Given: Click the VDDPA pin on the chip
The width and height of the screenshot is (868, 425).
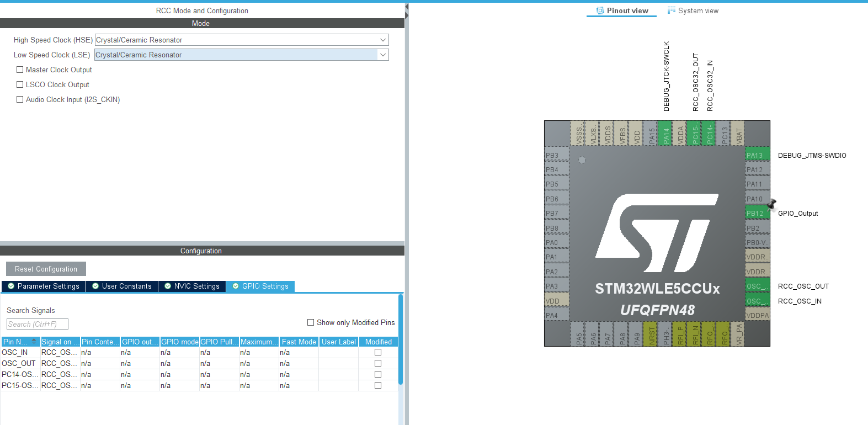Looking at the screenshot, I should (758, 315).
